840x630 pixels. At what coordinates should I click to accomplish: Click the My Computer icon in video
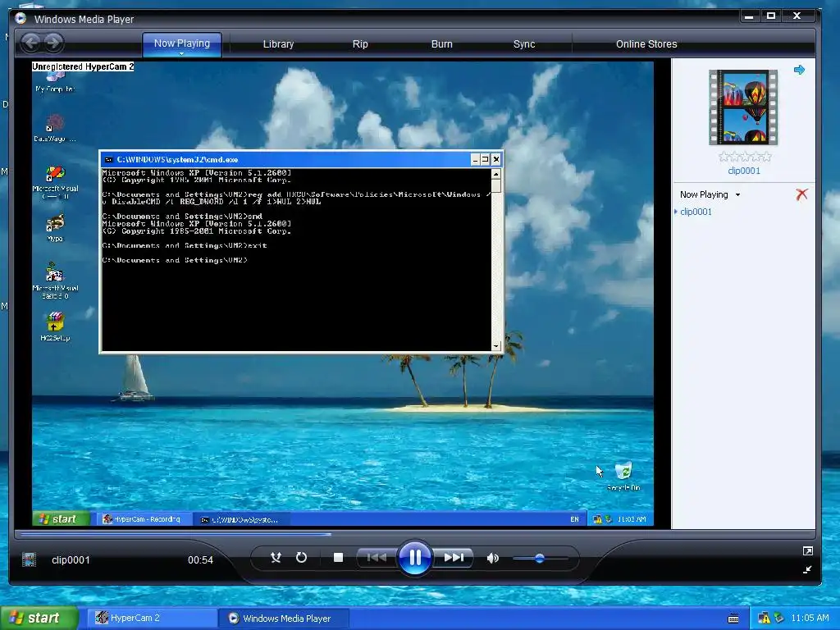coord(55,82)
